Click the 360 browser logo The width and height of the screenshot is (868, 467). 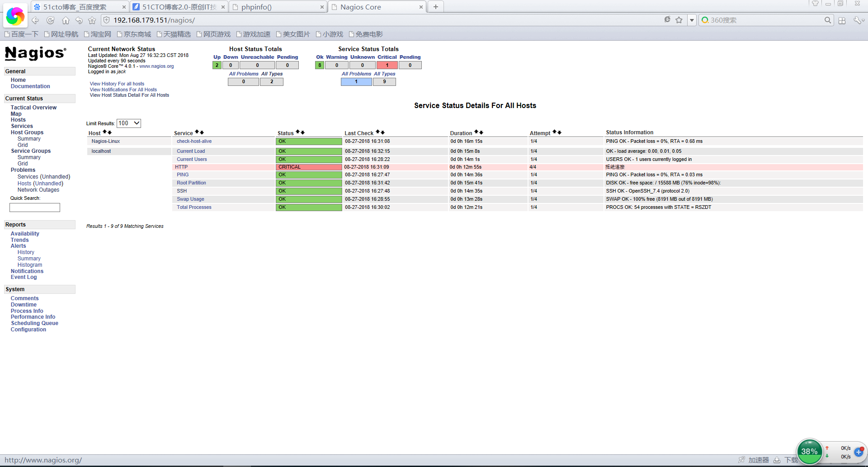point(15,16)
